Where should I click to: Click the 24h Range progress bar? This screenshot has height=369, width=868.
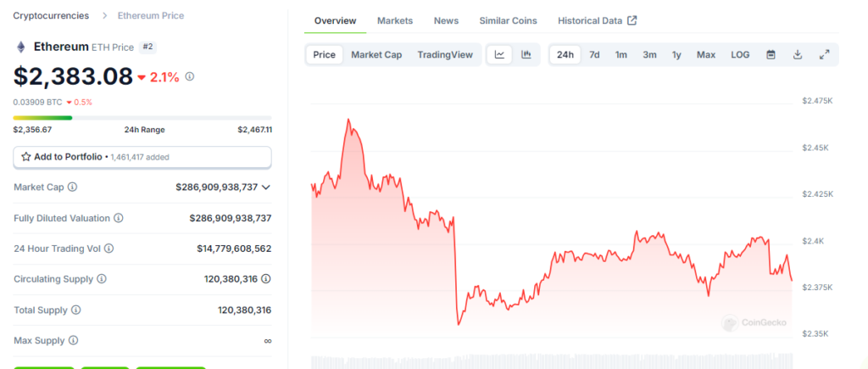(142, 117)
